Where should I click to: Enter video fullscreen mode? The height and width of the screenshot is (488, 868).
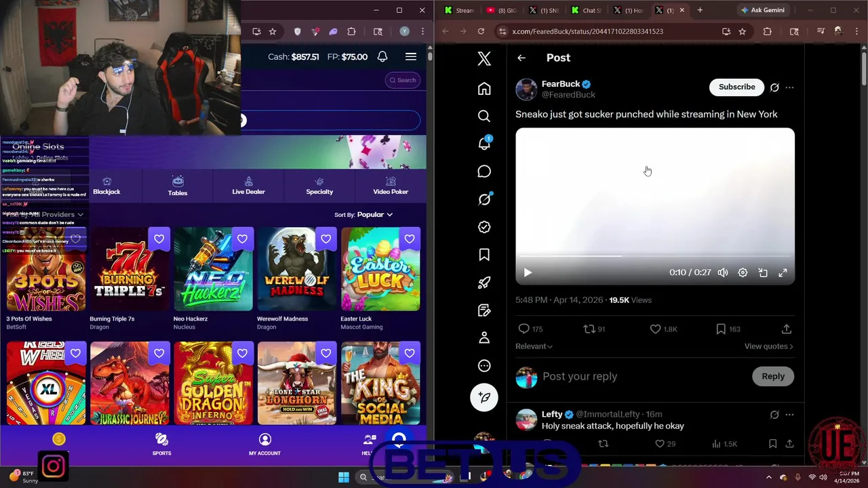(x=783, y=272)
